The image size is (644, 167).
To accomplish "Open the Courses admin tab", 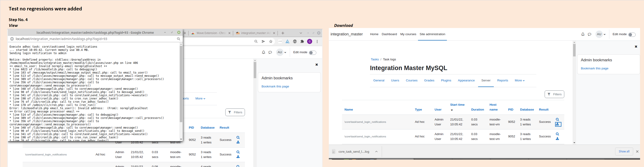I will tap(412, 81).
